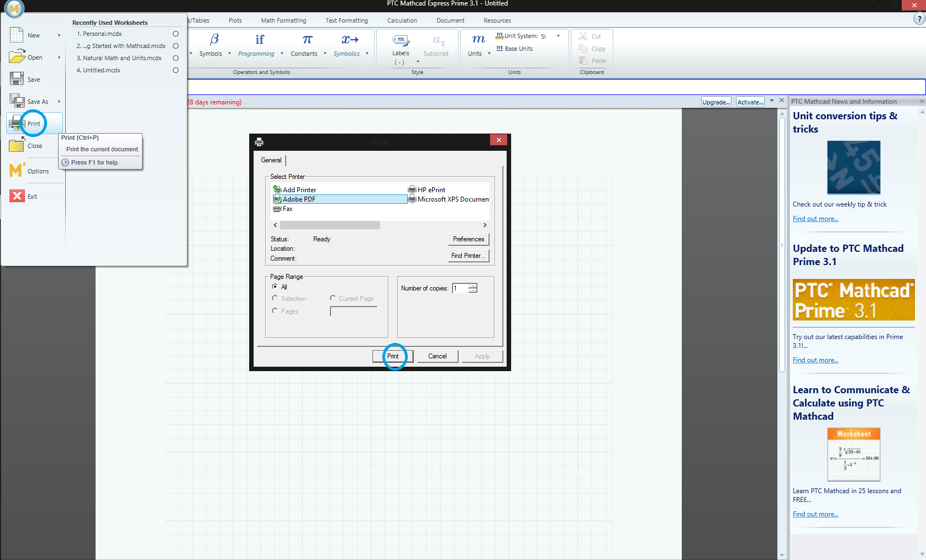
Task: Click the Save floppy disk icon
Action: 17,79
